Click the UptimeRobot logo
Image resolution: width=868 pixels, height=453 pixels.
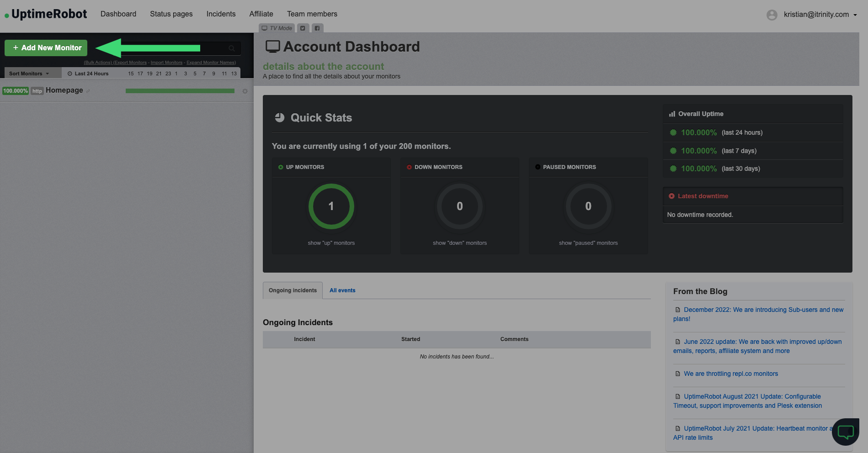[x=46, y=14]
